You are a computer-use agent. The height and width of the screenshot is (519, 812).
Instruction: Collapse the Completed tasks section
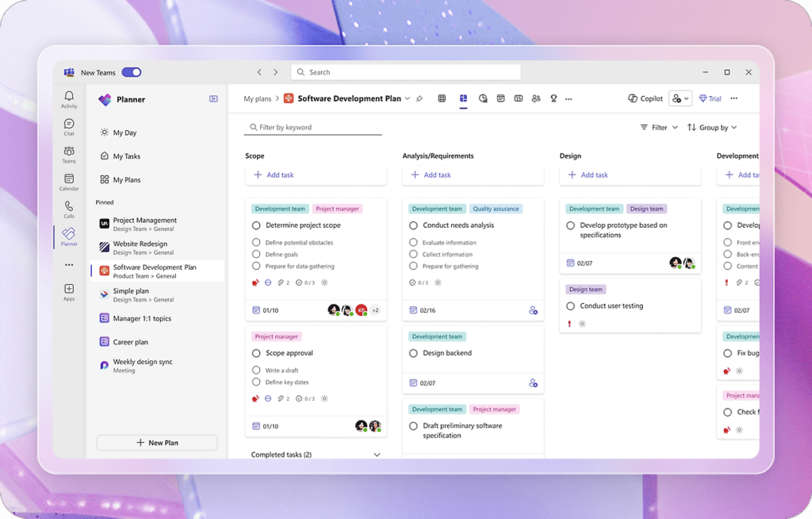(377, 454)
